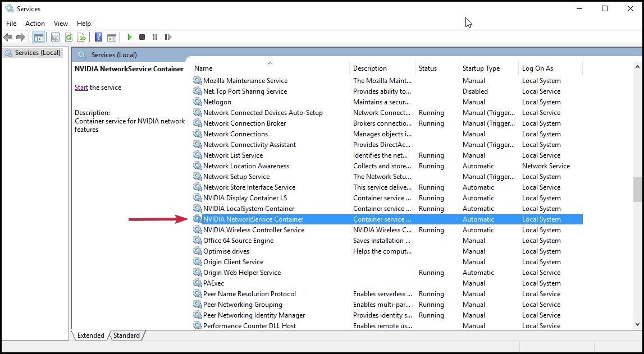Toggle Show/Hide Console Tree button
644x354 pixels.
click(39, 37)
